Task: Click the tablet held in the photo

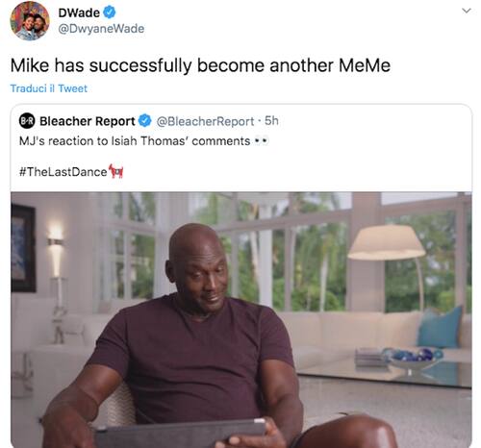Action: (x=180, y=435)
